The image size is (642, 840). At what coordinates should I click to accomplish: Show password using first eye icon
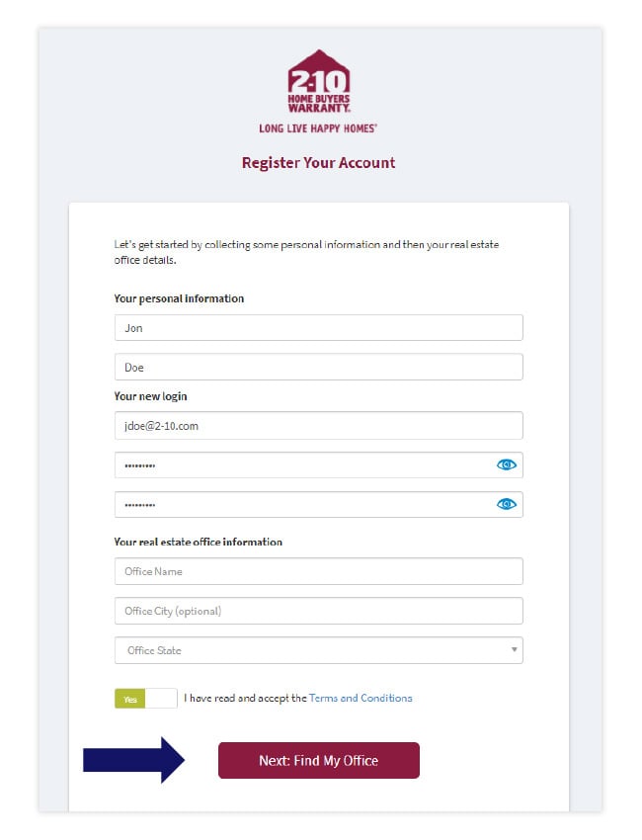[506, 465]
